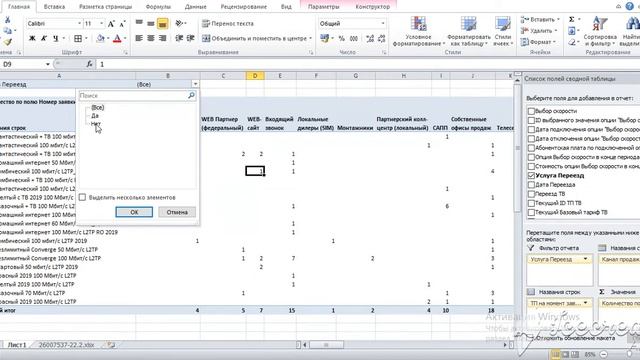
Task: Click the text orientation icon
Action: (x=179, y=24)
